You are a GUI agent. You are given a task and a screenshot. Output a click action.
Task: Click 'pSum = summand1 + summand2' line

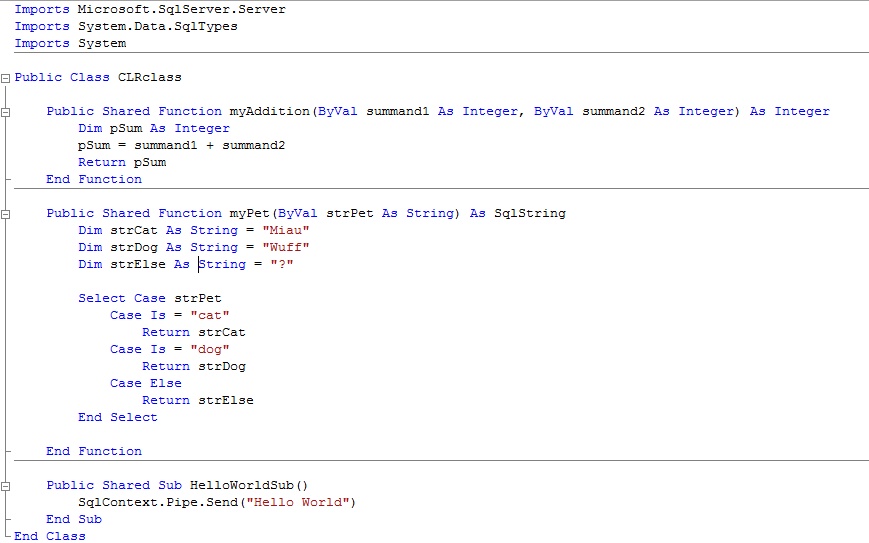[x=181, y=146]
